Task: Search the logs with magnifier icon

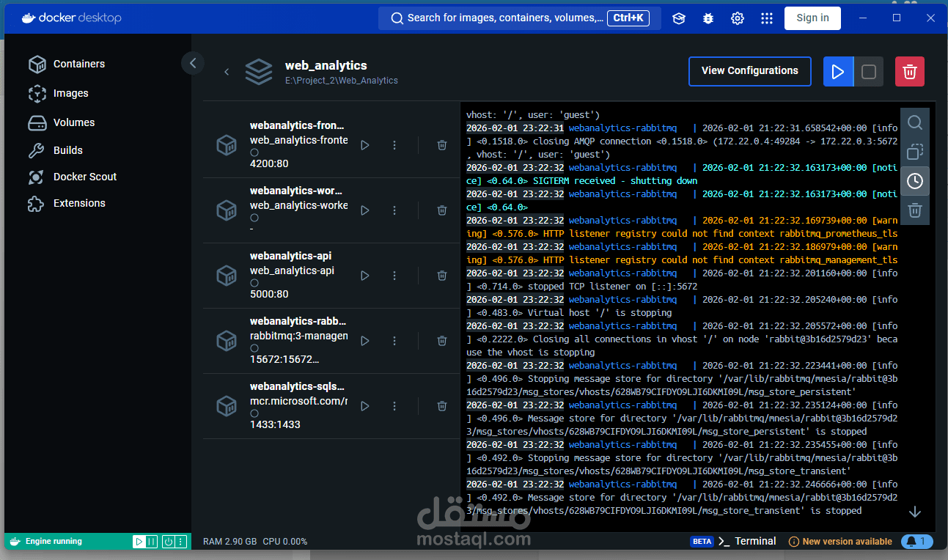Action: point(915,122)
